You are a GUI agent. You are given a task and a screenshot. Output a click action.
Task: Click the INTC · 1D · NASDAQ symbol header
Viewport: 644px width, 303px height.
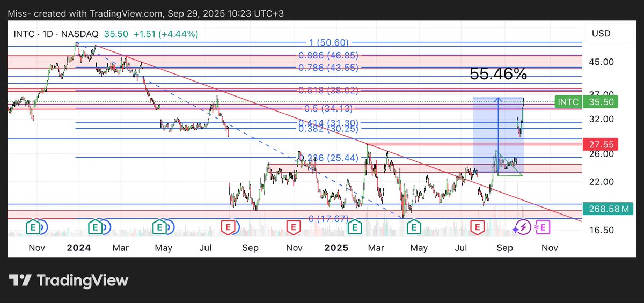tap(56, 34)
